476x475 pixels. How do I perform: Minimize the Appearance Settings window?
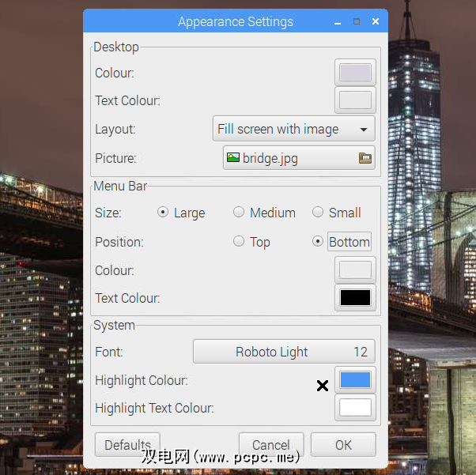tap(339, 22)
